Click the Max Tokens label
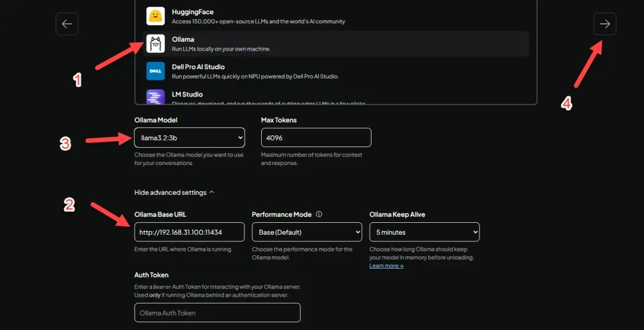644x330 pixels. 278,120
